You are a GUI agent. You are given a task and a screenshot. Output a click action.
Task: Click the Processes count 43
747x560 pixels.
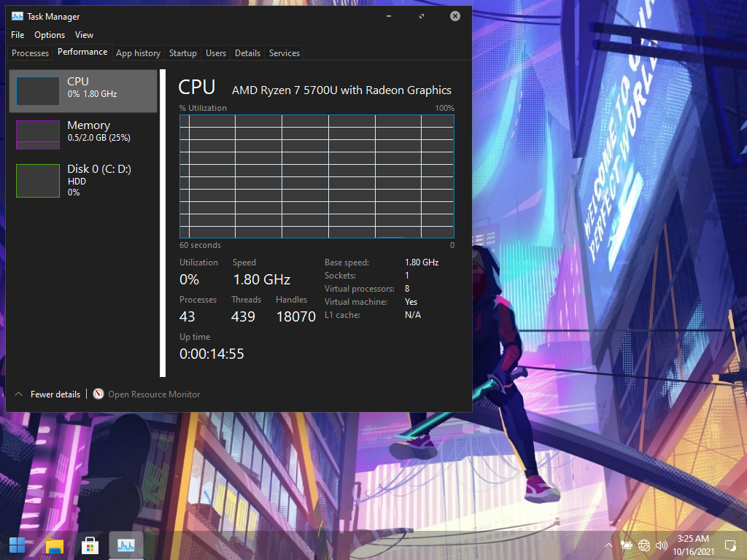click(x=187, y=316)
